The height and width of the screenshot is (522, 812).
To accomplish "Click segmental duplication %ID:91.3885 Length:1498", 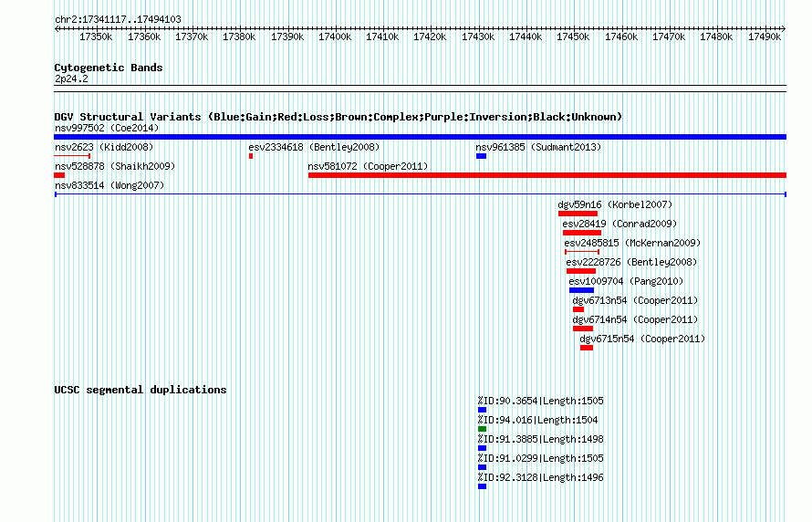I will pyautogui.click(x=541, y=439).
